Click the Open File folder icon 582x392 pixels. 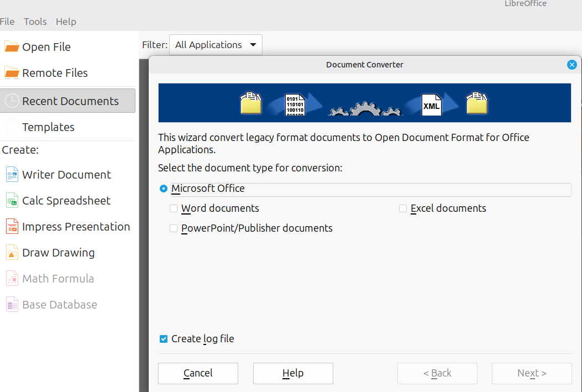tap(12, 47)
